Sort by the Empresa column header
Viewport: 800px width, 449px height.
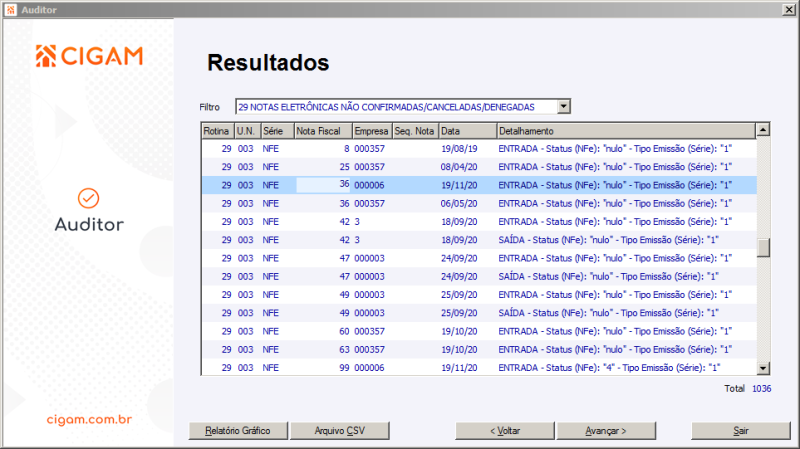pyautogui.click(x=373, y=131)
